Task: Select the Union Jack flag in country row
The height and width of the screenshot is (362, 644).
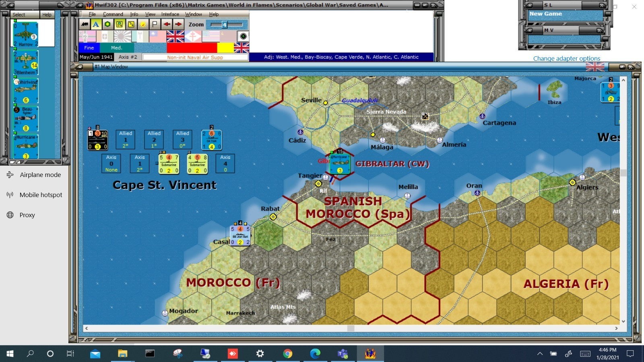Action: pyautogui.click(x=175, y=37)
